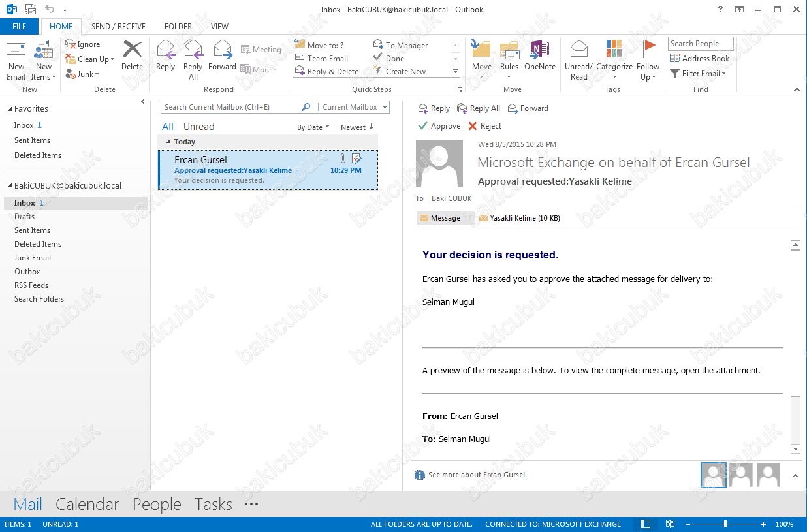
Task: Open the FILE tab
Action: pyautogui.click(x=20, y=27)
